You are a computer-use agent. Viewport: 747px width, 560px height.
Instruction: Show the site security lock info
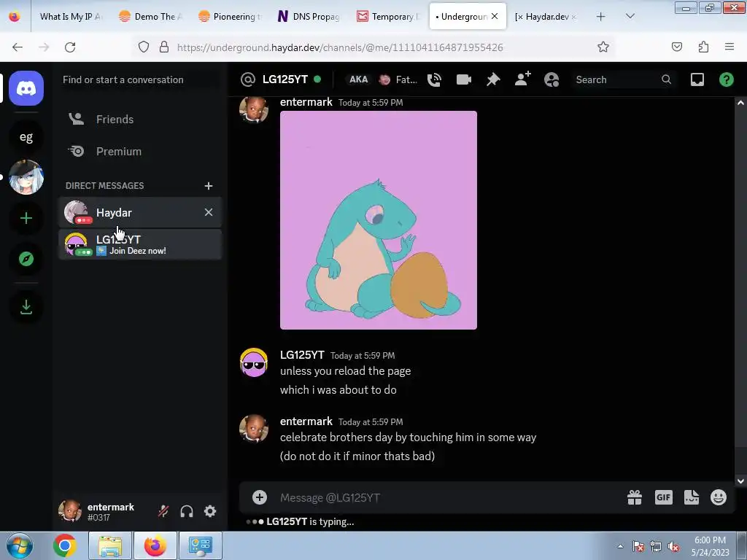click(x=164, y=47)
